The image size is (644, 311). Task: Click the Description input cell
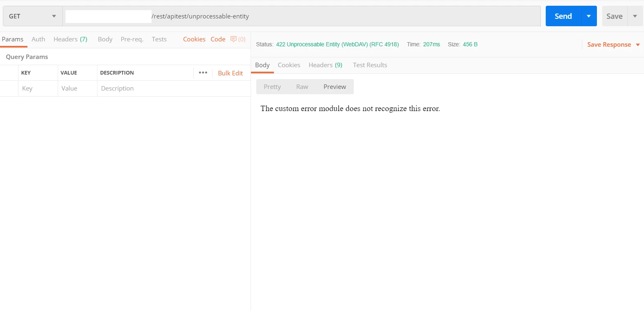coord(174,89)
